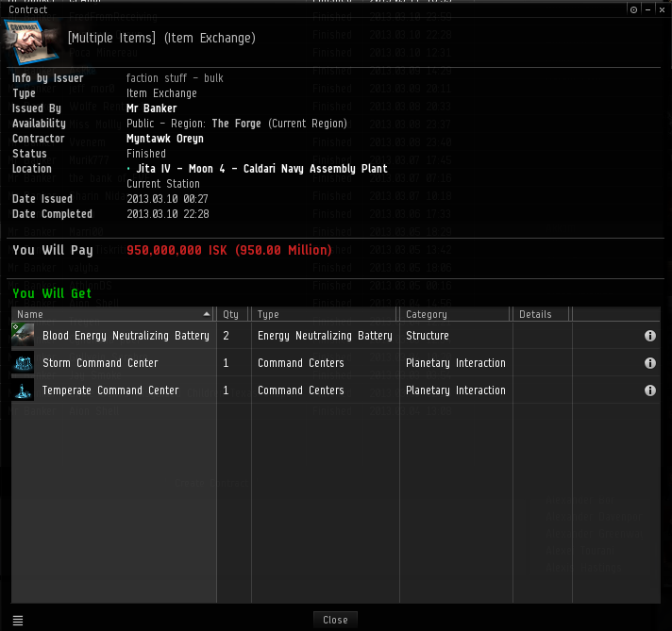Click the Blood Energy Neutralizing Battery item icon
Viewport: 672px width, 631px height.
pyautogui.click(x=23, y=335)
